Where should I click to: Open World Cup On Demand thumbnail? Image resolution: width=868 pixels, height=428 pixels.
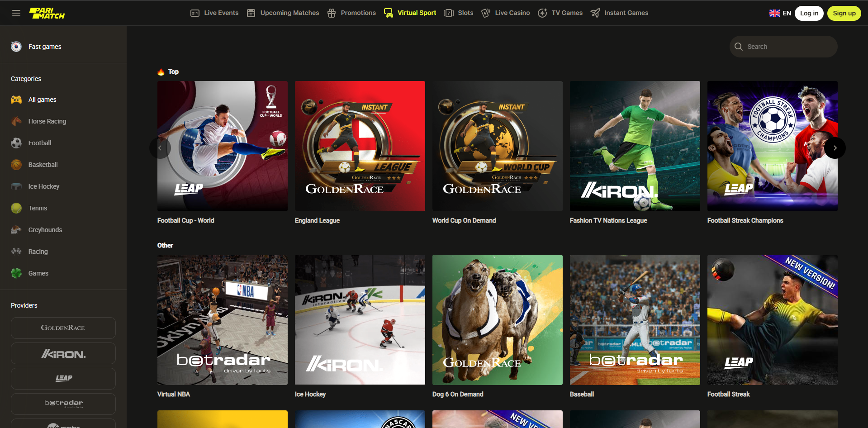point(498,146)
